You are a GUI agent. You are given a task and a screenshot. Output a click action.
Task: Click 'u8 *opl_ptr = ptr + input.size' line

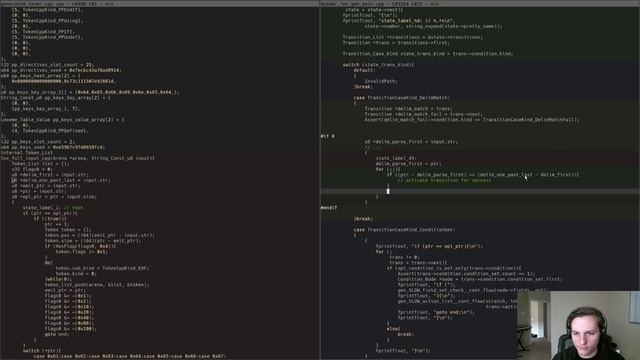point(54,197)
